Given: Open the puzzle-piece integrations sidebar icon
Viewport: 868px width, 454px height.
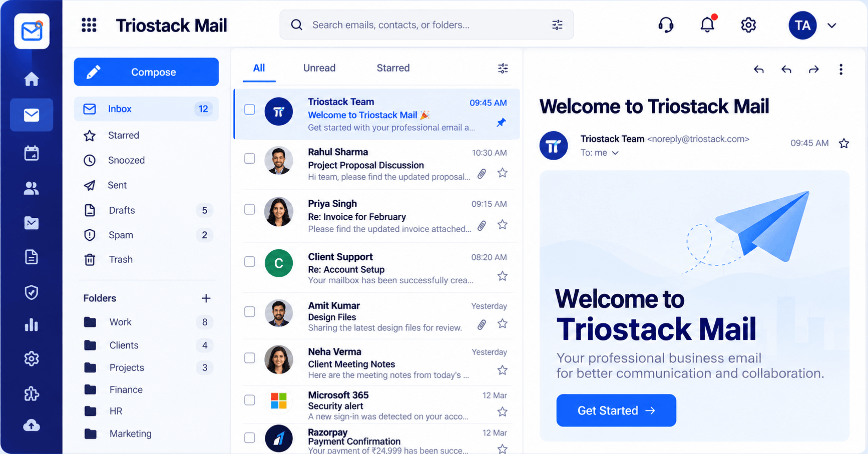Looking at the screenshot, I should point(32,394).
